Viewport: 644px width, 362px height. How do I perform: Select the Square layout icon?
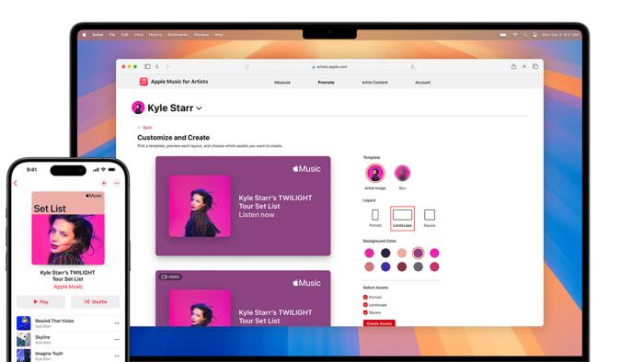[430, 215]
